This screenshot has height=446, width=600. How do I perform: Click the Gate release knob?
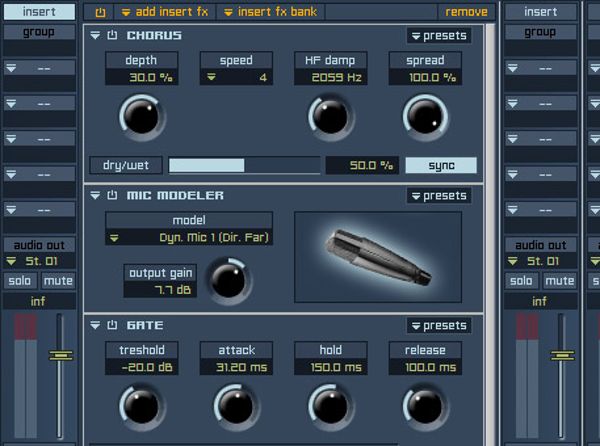423,406
